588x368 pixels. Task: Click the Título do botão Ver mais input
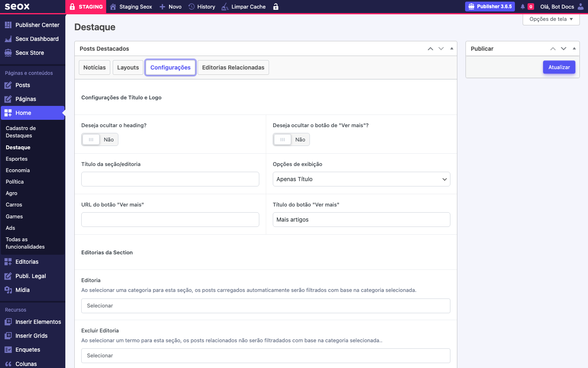361,220
